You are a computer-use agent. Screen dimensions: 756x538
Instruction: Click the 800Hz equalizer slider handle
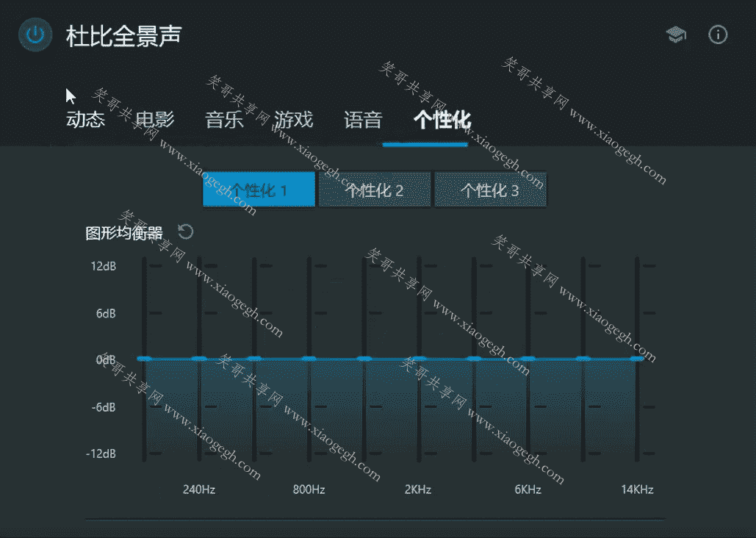[x=309, y=359]
